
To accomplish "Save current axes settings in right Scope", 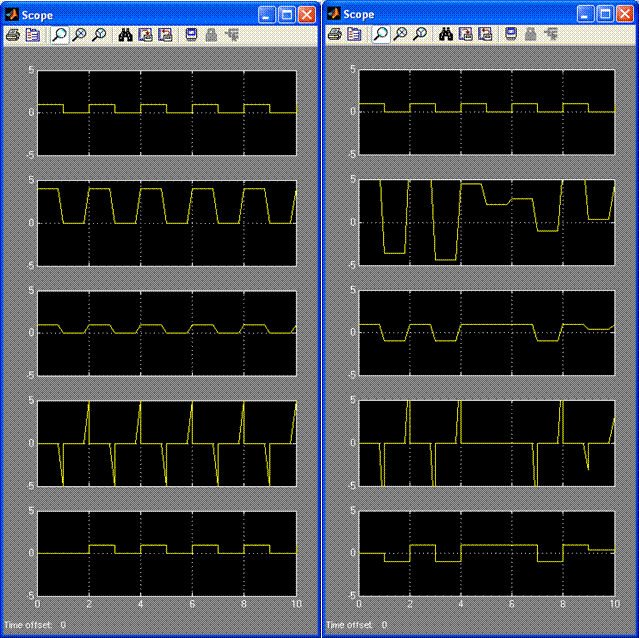I will tap(466, 34).
